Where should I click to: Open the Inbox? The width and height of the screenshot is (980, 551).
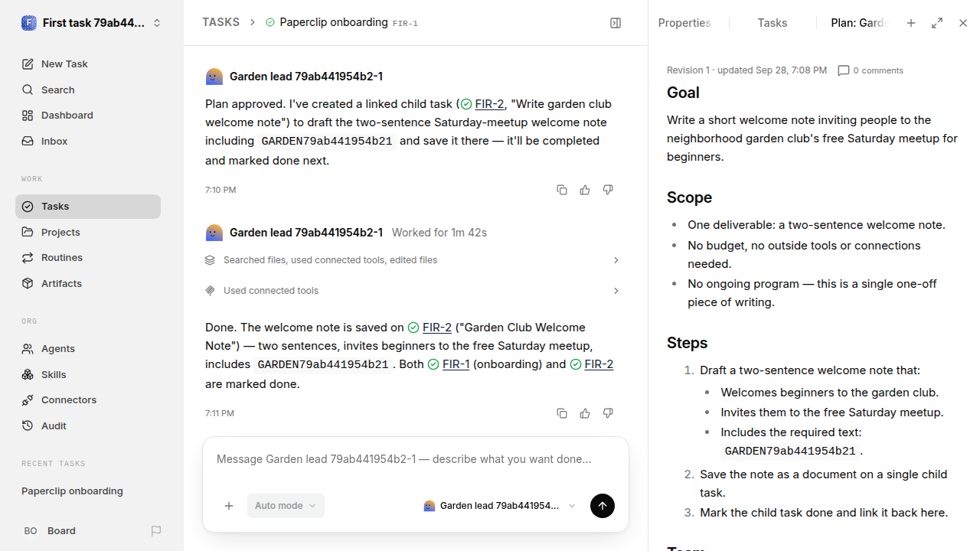[88, 141]
